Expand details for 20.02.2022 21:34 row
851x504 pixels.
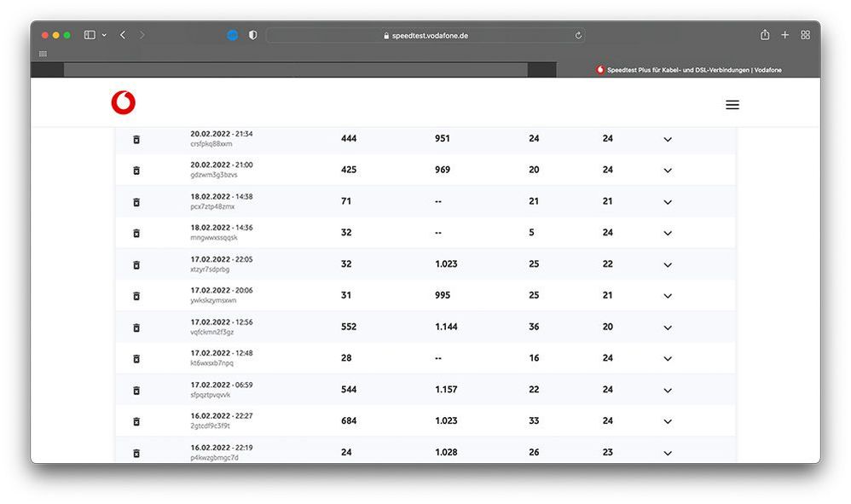tap(668, 139)
